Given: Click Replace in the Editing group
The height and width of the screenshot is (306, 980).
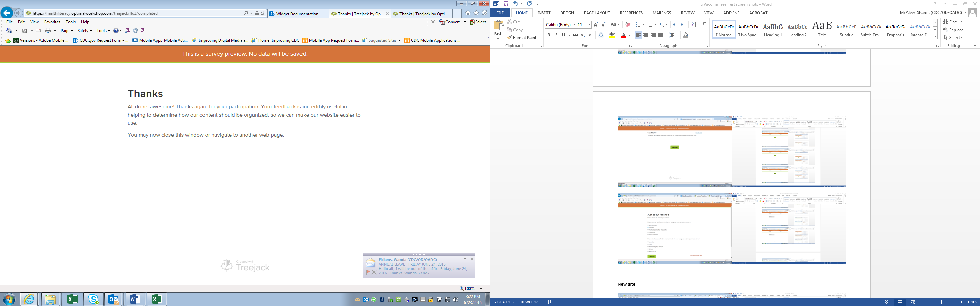Looking at the screenshot, I should click(x=953, y=30).
